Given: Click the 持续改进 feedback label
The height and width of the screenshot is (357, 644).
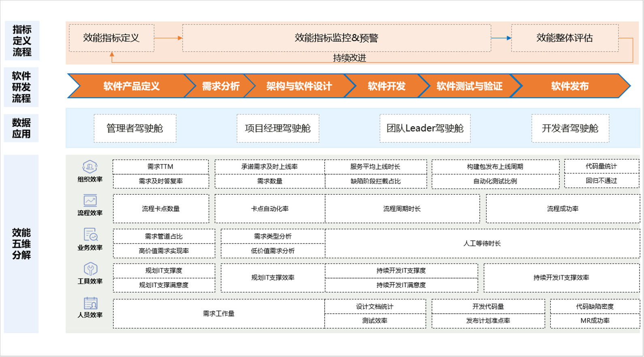Looking at the screenshot, I should coord(349,58).
